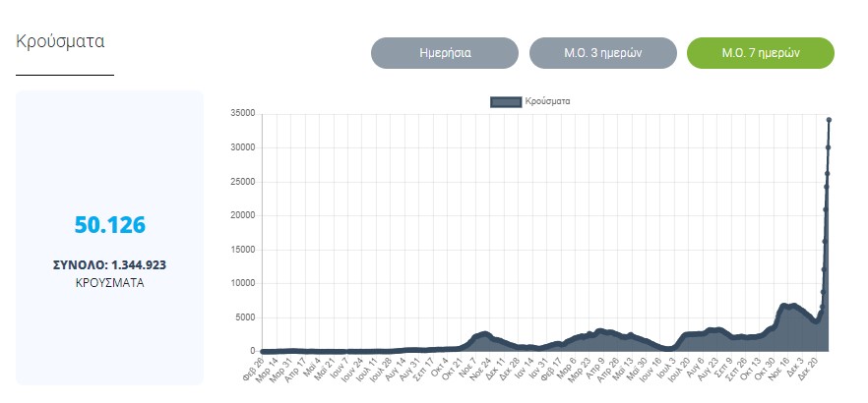
Task: Toggle the Κρούσματα legend color box
Action: point(504,100)
